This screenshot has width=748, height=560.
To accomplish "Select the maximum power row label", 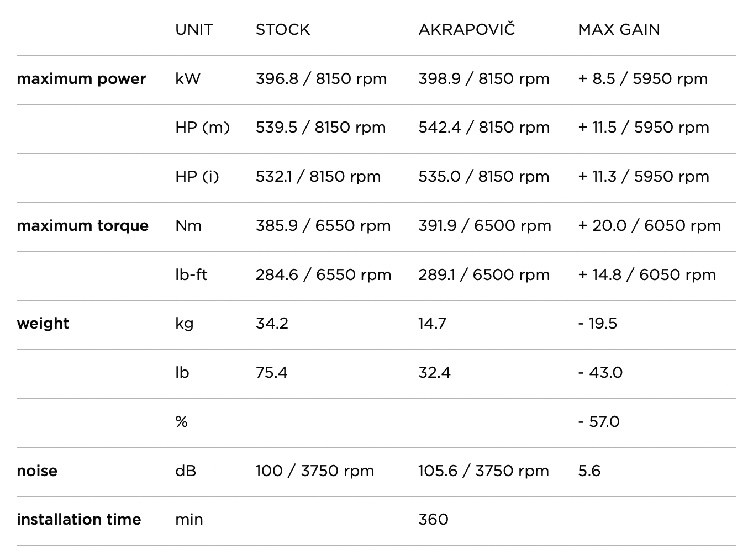I will (x=81, y=79).
